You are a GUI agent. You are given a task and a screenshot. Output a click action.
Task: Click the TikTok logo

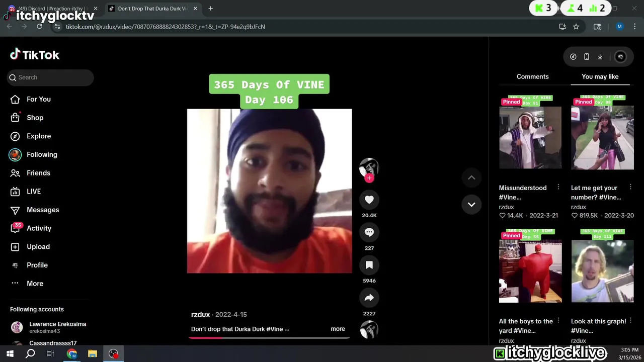(x=35, y=55)
